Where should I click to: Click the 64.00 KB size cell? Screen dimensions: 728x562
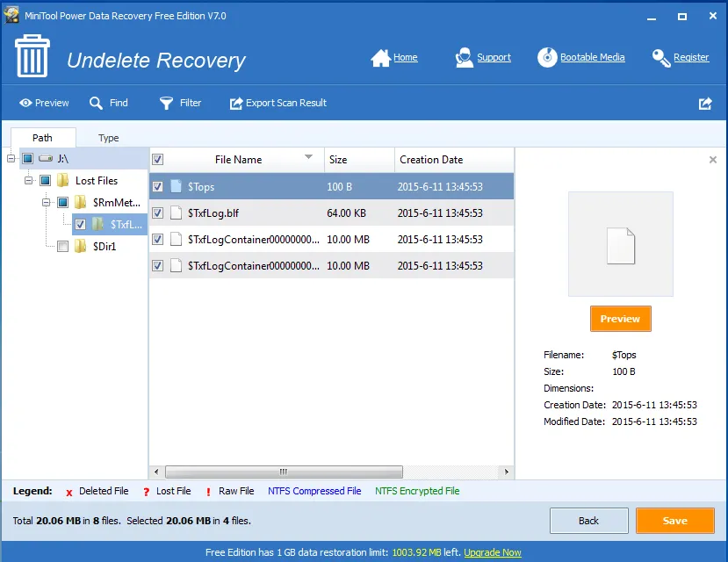tap(346, 213)
